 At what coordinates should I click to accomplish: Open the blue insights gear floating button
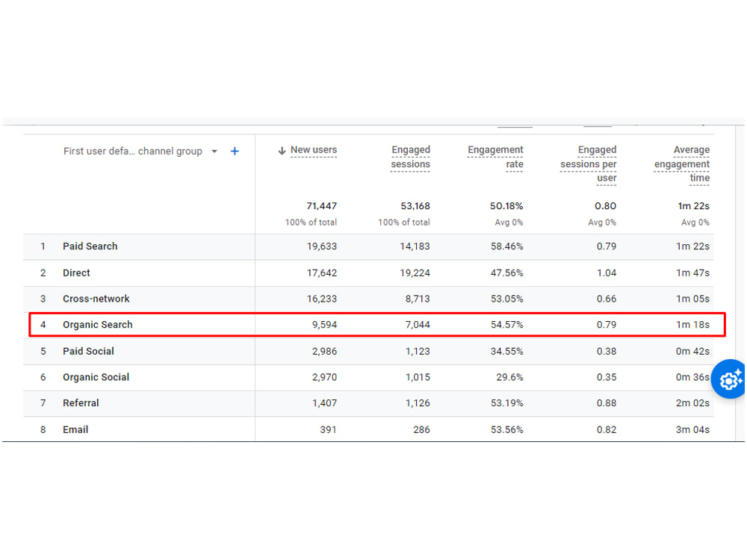pos(729,379)
